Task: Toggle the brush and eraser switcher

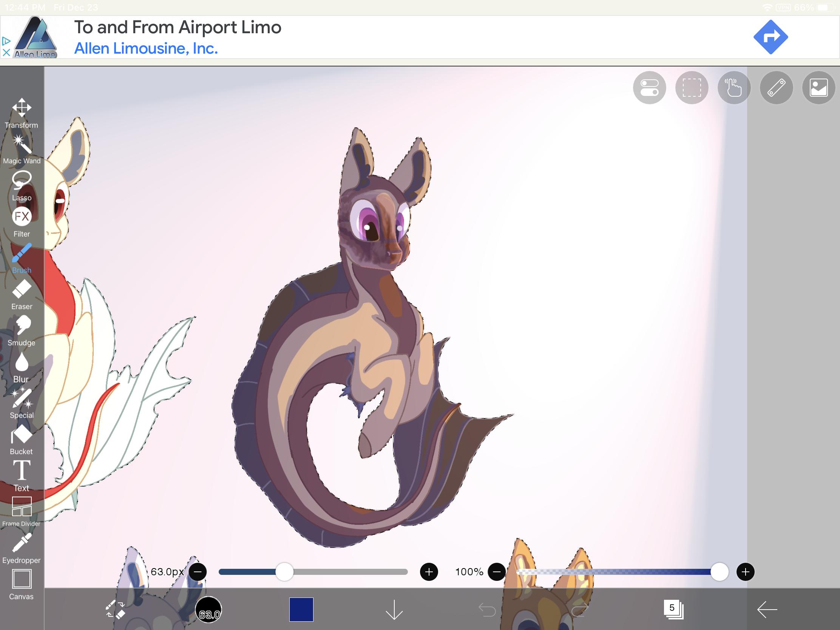Action: (x=115, y=609)
